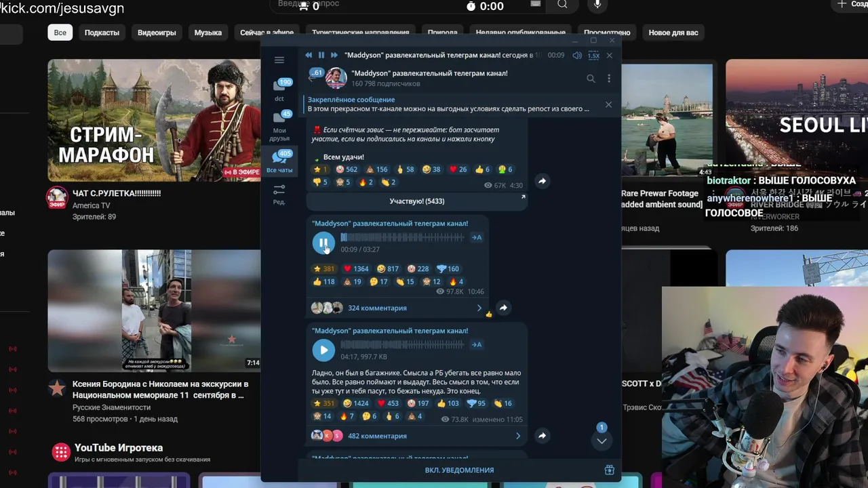
Task: Toggle heart reaction with 1364 count
Action: (356, 268)
